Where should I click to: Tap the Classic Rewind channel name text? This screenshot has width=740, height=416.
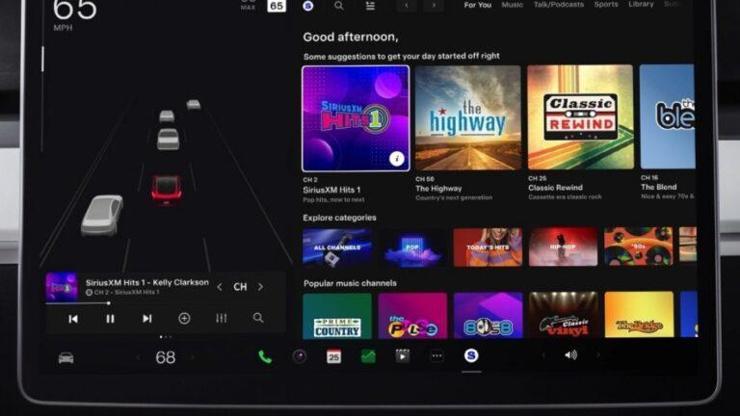[555, 187]
